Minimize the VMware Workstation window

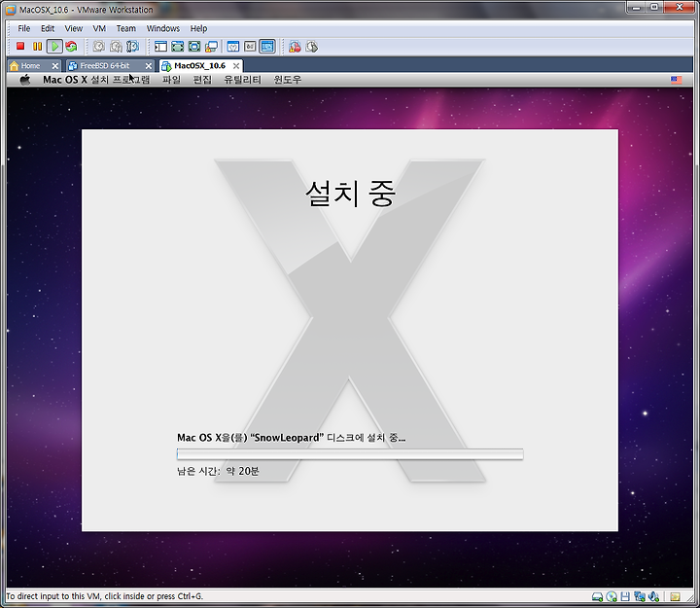pyautogui.click(x=636, y=7)
